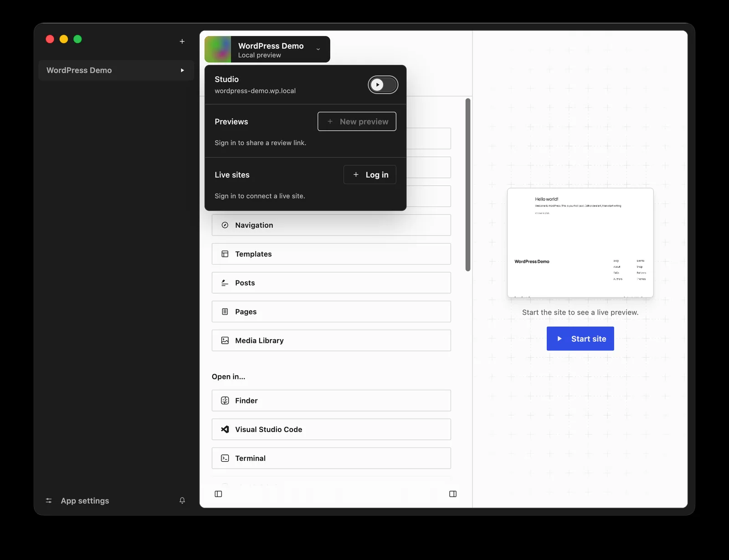Open the Media Library image icon
Viewport: 729px width, 560px height.
225,341
